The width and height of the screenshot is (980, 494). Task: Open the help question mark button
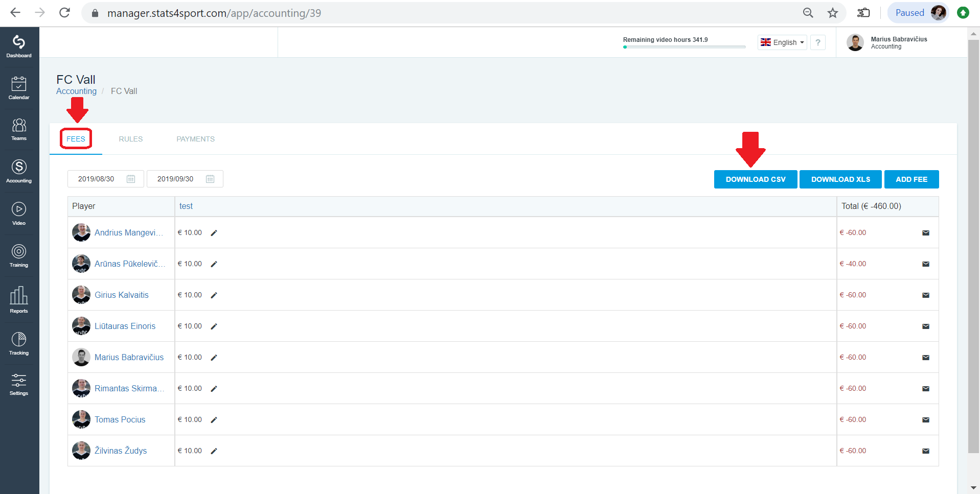point(818,42)
